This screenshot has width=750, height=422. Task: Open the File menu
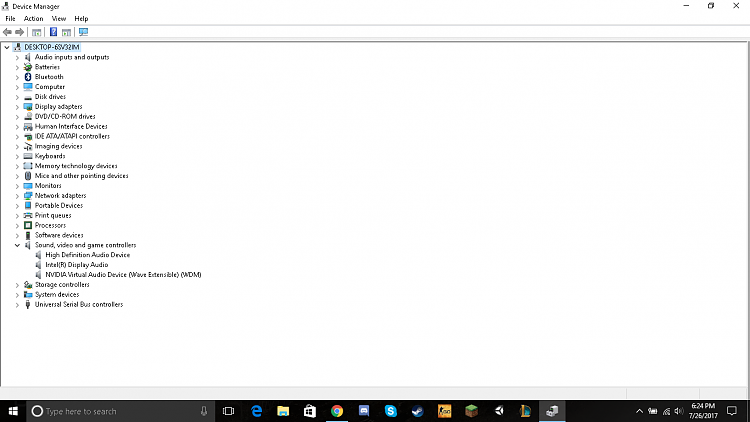tap(10, 19)
